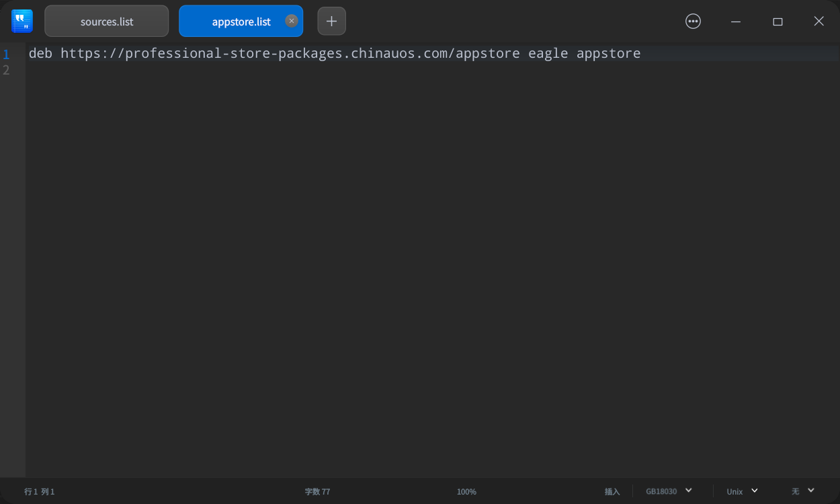This screenshot has width=840, height=504.
Task: Select the appstore.list tab
Action: point(235,21)
